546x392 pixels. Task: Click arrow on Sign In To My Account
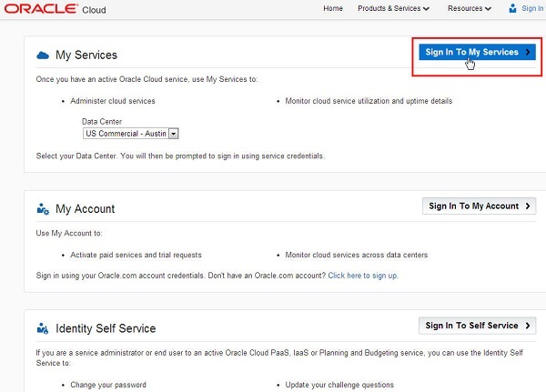click(x=527, y=206)
